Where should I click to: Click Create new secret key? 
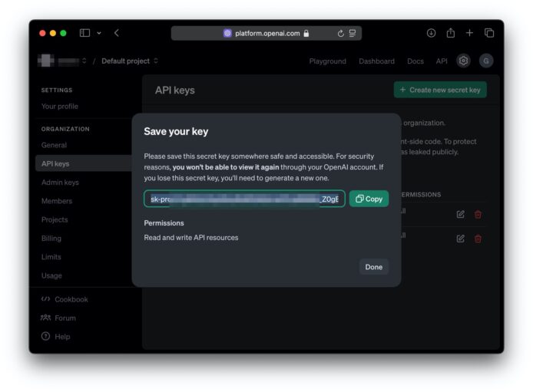[439, 90]
